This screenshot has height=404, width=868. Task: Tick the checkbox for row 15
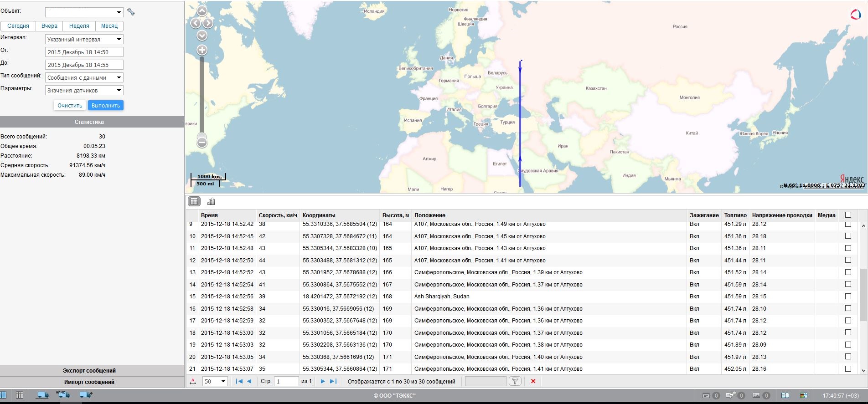pyautogui.click(x=848, y=296)
